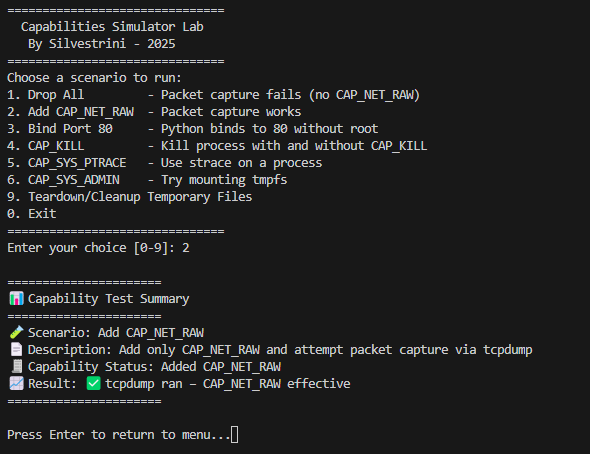
Task: Click the CAP_KILL scenario entry
Action: coord(217,146)
